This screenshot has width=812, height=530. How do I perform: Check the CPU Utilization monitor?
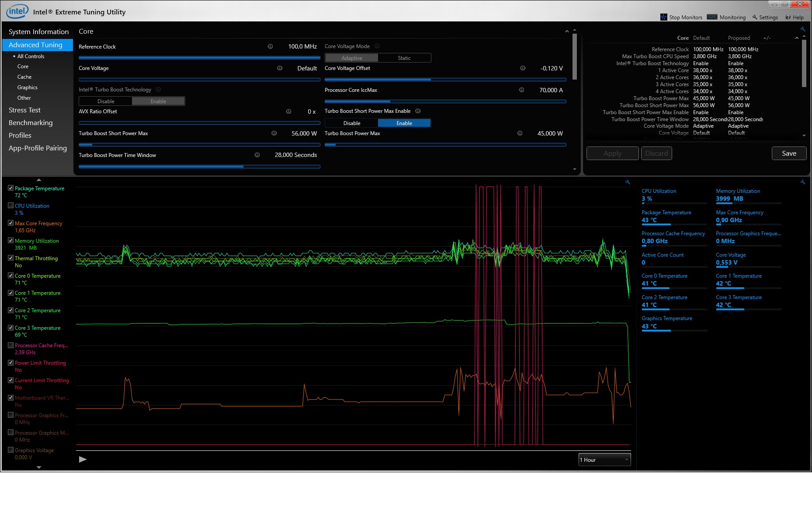[11, 206]
